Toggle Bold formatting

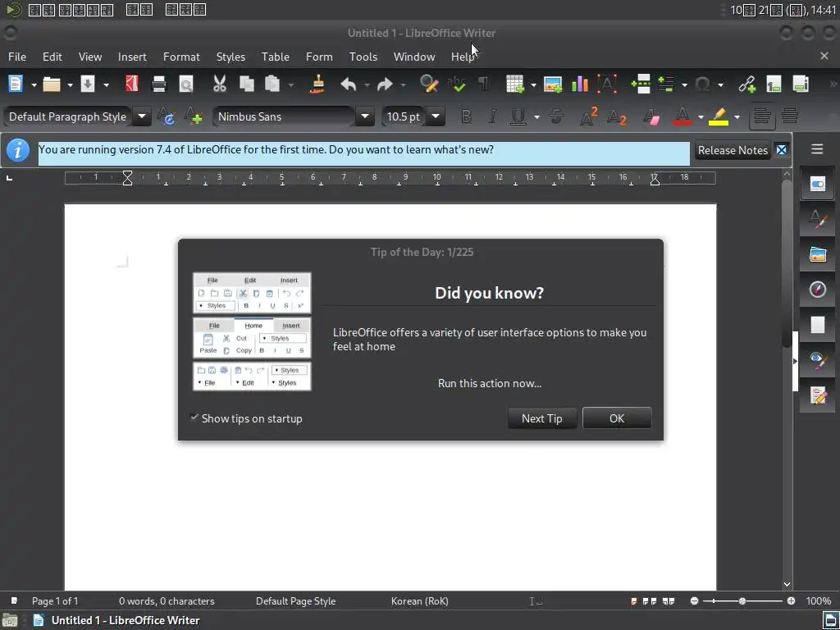point(466,116)
